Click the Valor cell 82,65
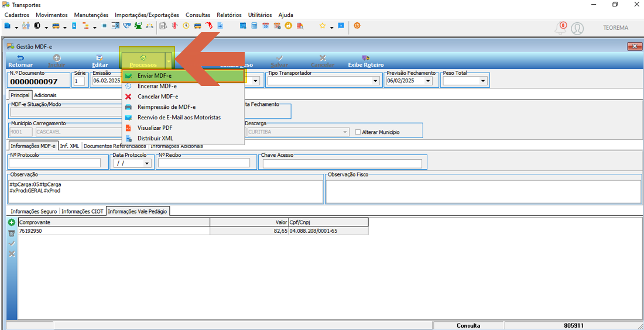644x330 pixels. 249,231
